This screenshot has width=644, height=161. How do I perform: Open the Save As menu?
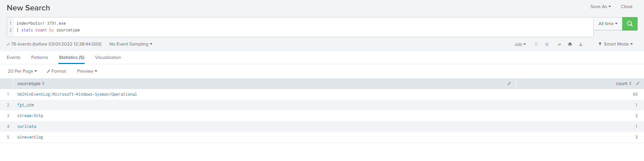pos(600,7)
